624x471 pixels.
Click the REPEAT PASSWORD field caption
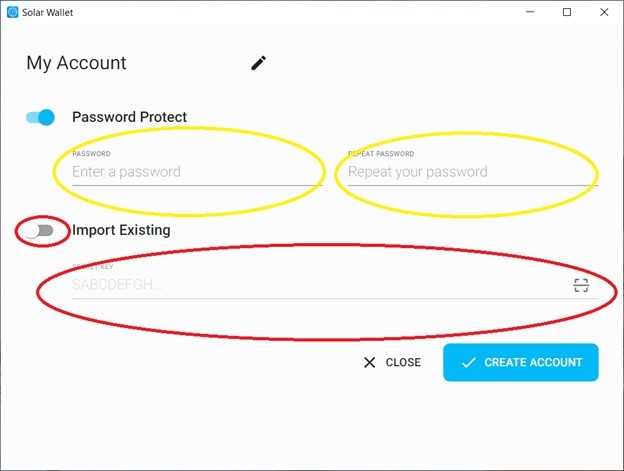pos(381,154)
